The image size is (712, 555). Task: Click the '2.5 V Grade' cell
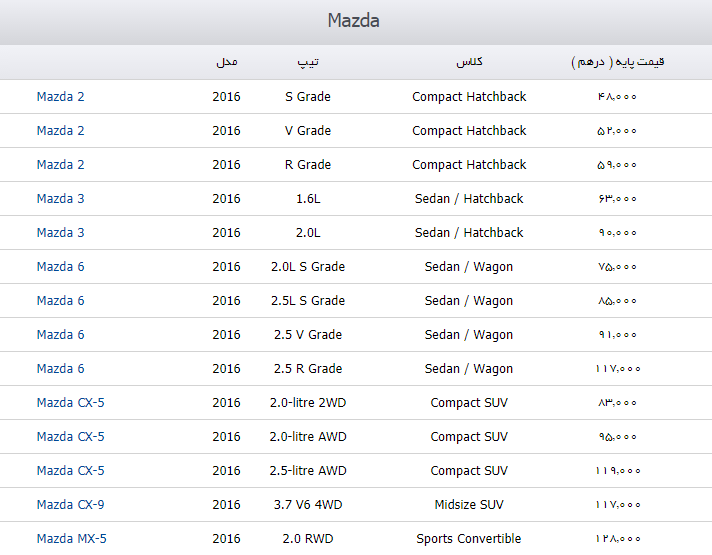(x=308, y=335)
